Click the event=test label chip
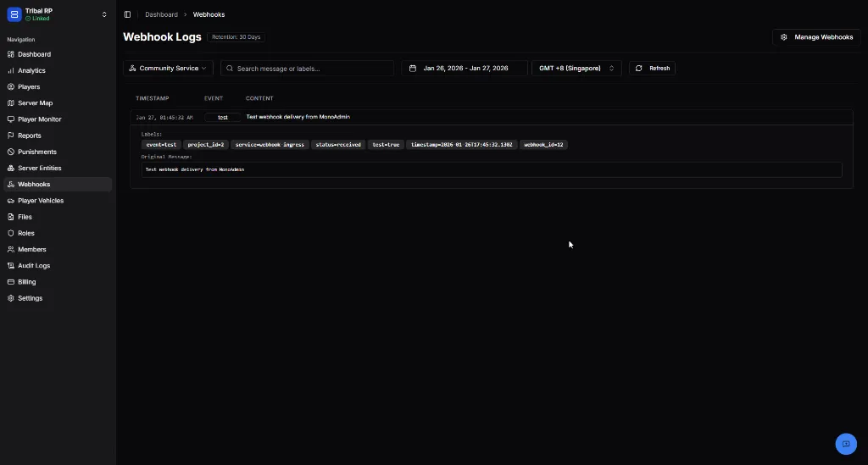This screenshot has height=465, width=868. [x=161, y=145]
